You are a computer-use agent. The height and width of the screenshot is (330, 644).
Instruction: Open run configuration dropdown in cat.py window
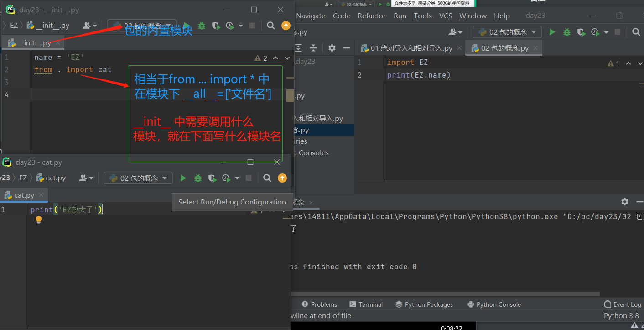click(x=138, y=178)
